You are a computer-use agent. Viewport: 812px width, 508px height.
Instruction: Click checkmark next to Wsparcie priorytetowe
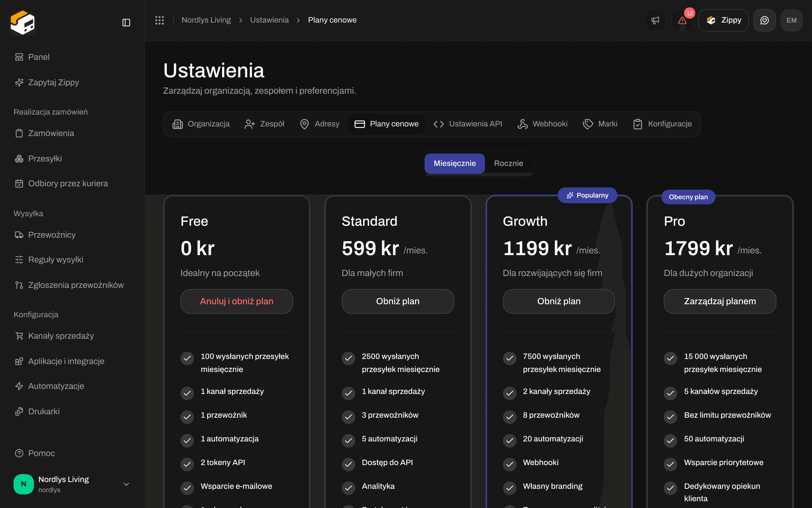click(670, 464)
